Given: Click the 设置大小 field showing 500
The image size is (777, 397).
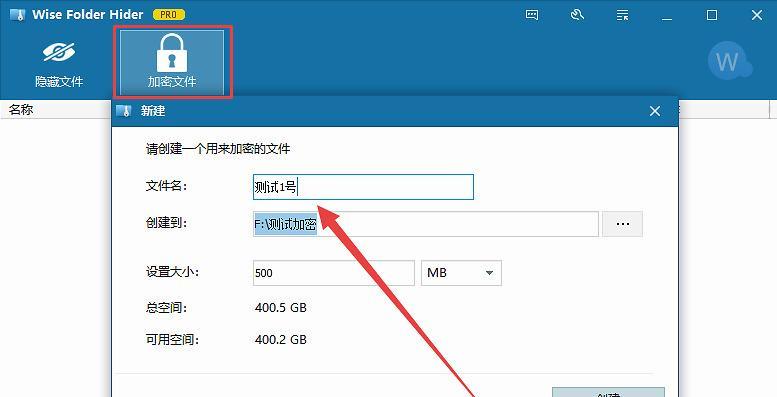Looking at the screenshot, I should 333,273.
